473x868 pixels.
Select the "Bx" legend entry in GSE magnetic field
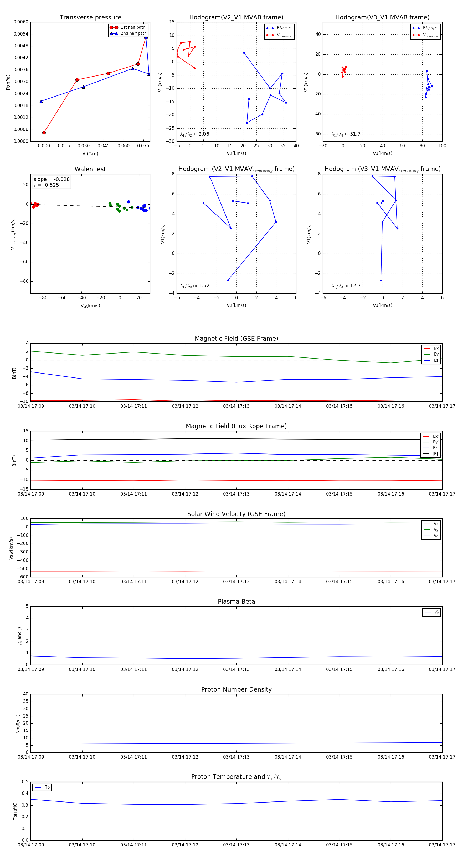[x=431, y=349]
